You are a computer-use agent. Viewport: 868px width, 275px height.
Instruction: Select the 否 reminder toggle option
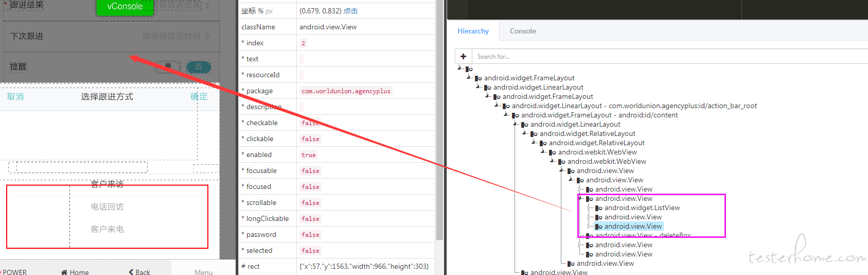click(x=199, y=67)
